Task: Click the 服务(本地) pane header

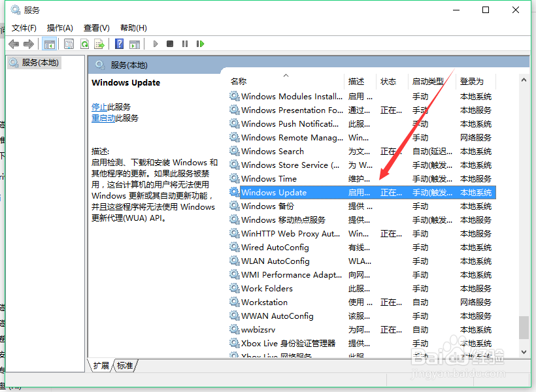Action: click(129, 65)
